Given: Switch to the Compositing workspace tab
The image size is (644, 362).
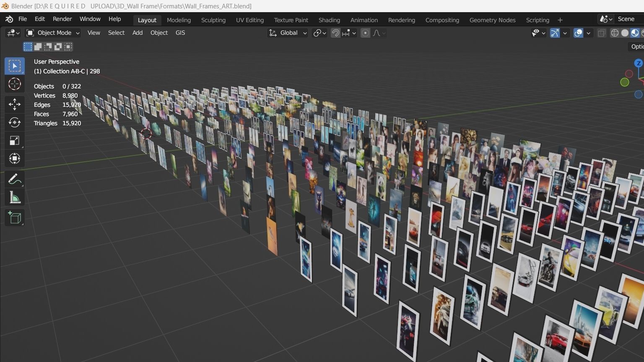Looking at the screenshot, I should pyautogui.click(x=442, y=20).
